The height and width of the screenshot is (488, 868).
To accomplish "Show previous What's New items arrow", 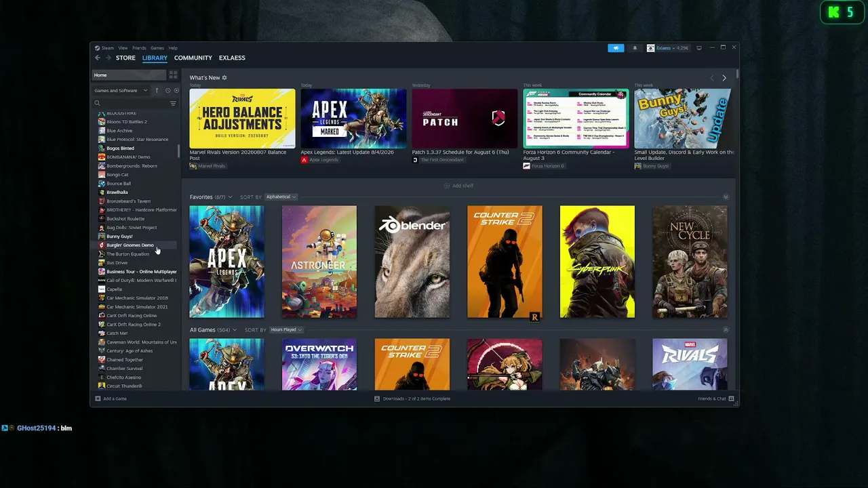I will [x=711, y=78].
